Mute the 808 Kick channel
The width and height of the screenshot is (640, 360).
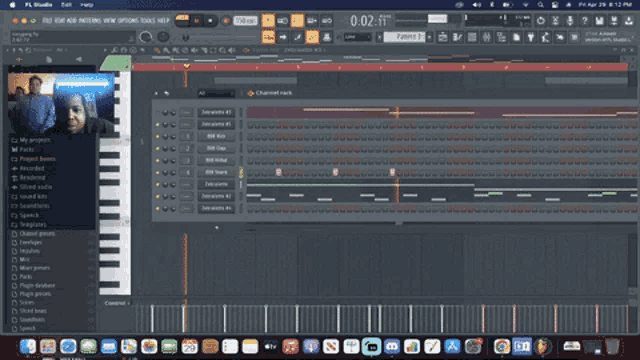(x=158, y=136)
